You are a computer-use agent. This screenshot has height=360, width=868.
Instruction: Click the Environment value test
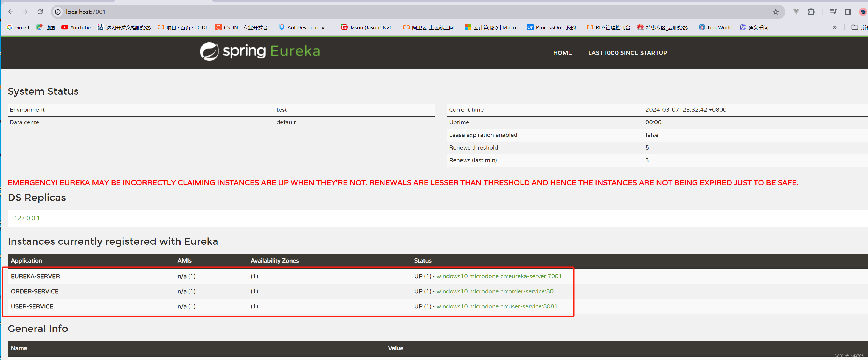[282, 110]
